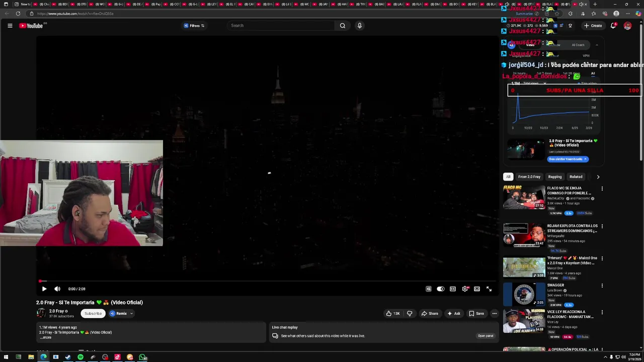
Task: Go to YouTube home via logo
Action: pos(31,26)
